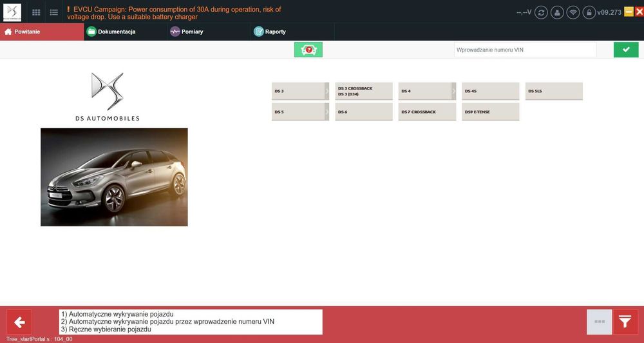
Task: Click the back arrow button at bottom left
Action: [19, 322]
